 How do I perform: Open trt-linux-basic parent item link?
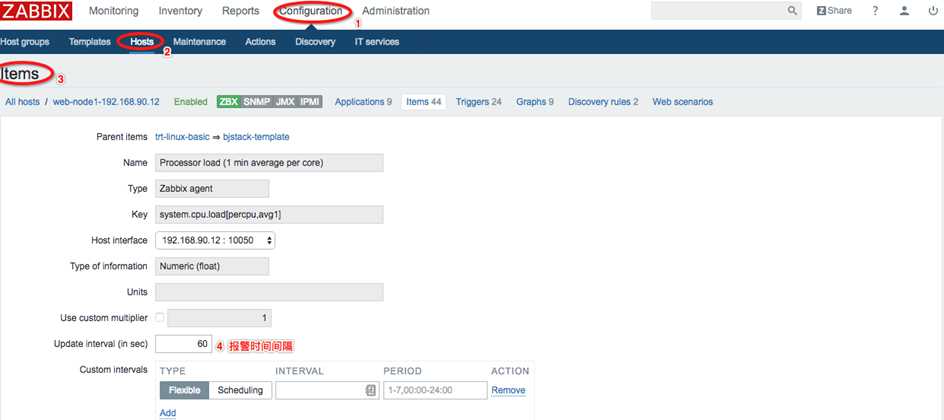pos(182,137)
